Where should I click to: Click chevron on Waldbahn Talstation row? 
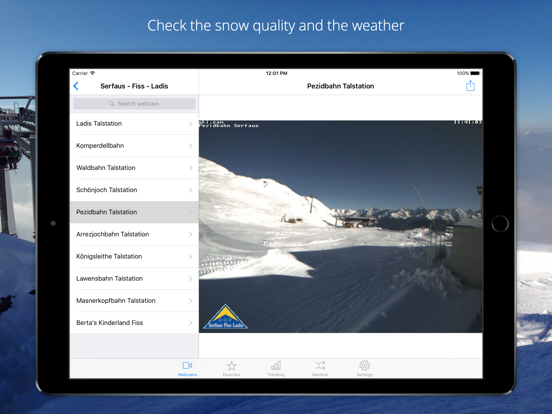(190, 168)
